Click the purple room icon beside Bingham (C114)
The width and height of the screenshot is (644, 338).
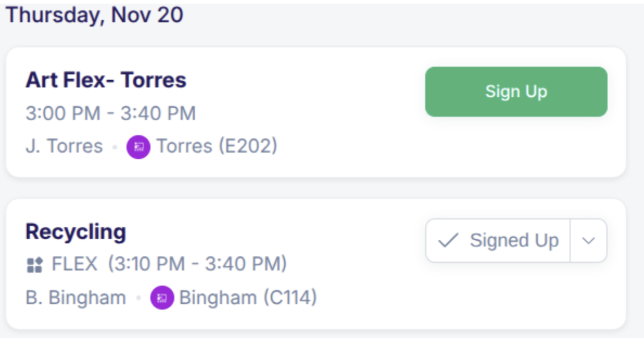162,298
